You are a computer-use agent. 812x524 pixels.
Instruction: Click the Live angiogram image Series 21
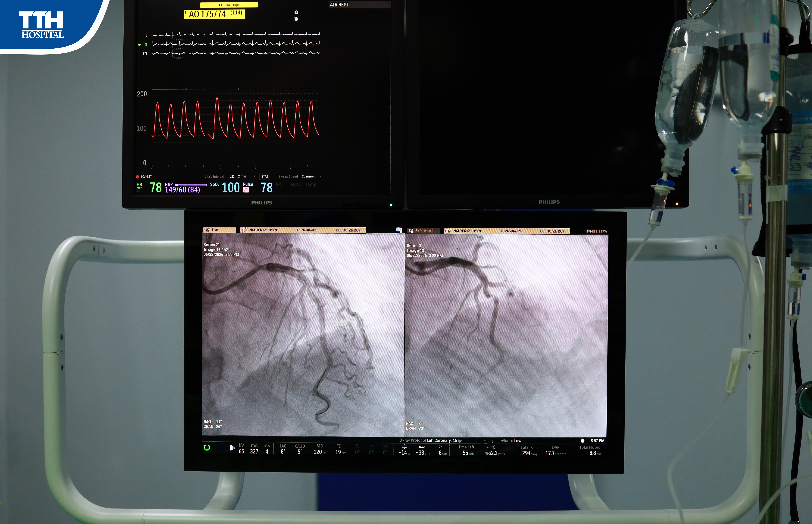[x=303, y=335]
